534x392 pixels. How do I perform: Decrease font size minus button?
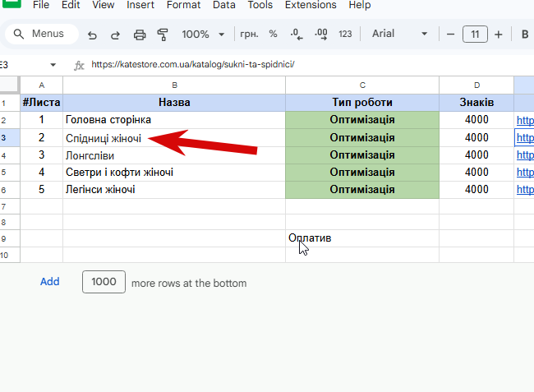tap(450, 34)
